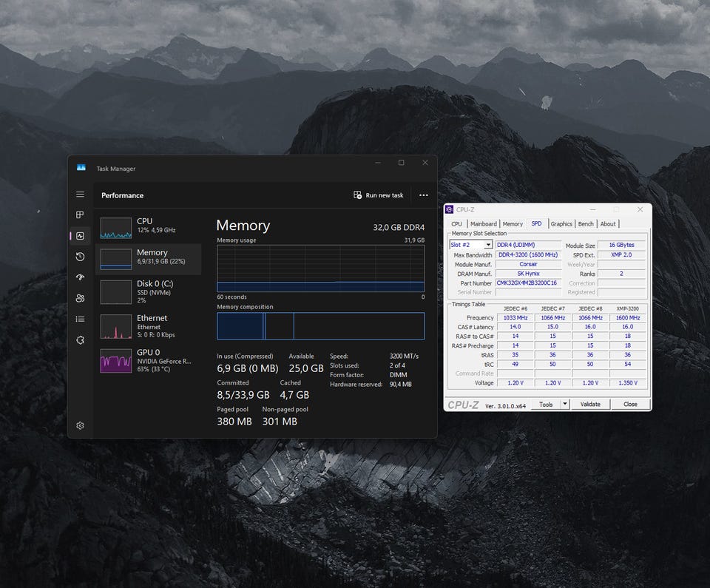This screenshot has width=710, height=588.
Task: Expand the Tools dropdown arrow in CPU-Z
Action: coord(564,404)
